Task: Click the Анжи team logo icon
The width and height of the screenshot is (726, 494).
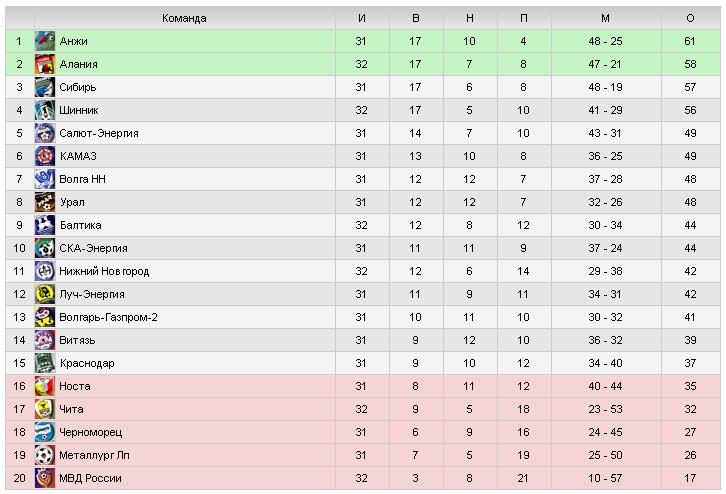Action: click(x=44, y=41)
